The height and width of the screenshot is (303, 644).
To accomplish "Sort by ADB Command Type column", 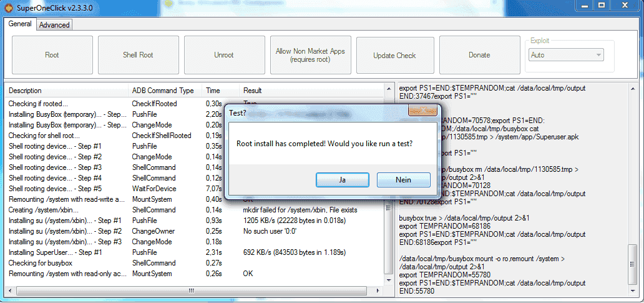I will click(165, 91).
